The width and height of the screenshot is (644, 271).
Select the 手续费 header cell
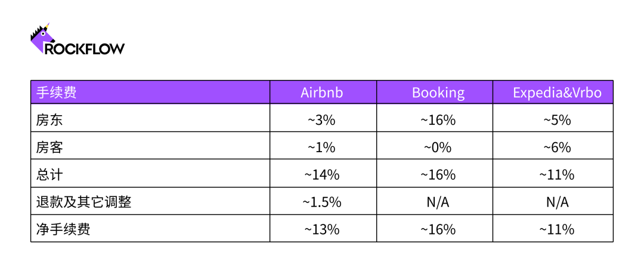57,93
